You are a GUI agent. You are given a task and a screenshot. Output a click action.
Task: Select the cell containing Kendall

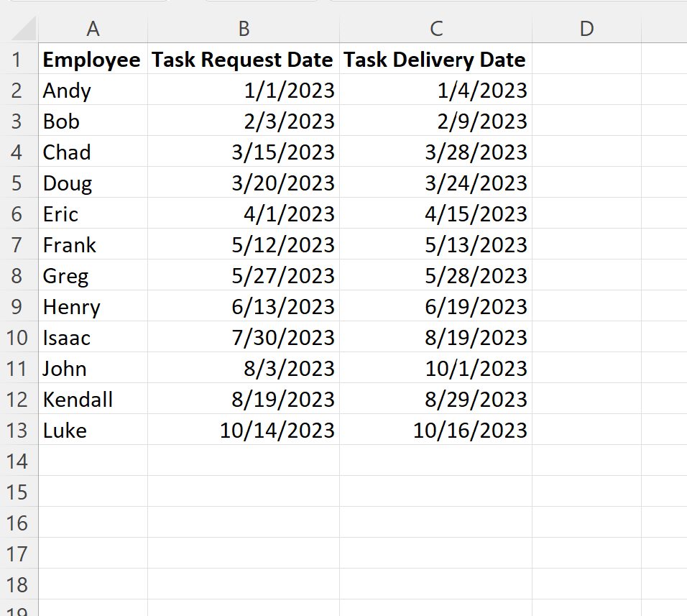pyautogui.click(x=93, y=399)
